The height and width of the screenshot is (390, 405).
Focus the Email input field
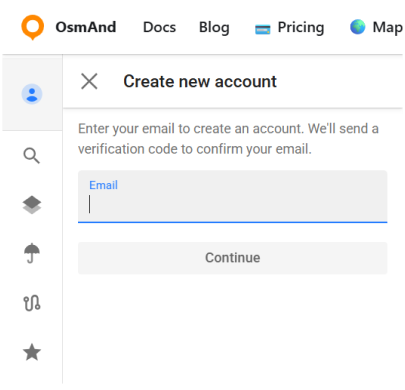pos(233,197)
